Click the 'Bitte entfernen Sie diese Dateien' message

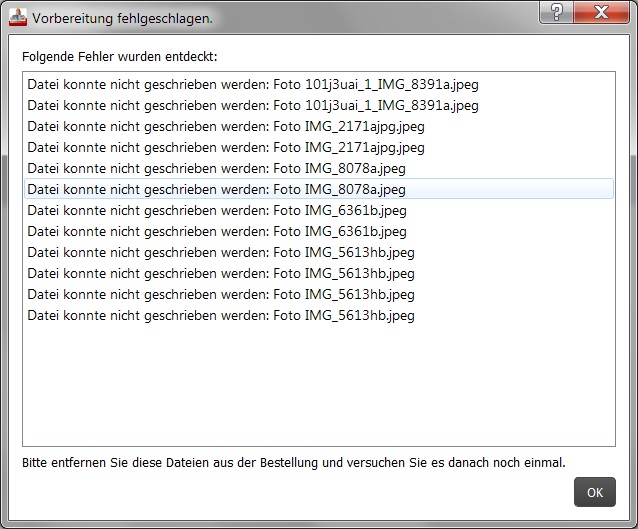294,463
